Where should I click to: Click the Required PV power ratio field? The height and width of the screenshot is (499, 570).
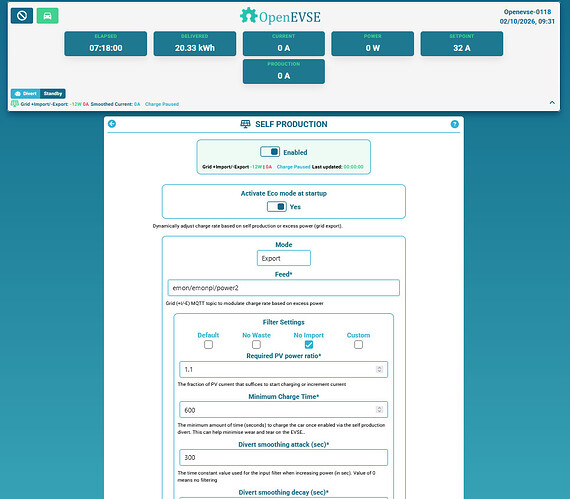(284, 370)
